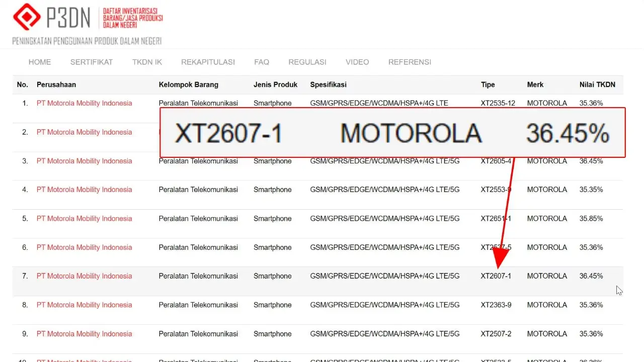This screenshot has width=644, height=362.
Task: Navigate to the REGULASI section
Action: click(x=307, y=62)
